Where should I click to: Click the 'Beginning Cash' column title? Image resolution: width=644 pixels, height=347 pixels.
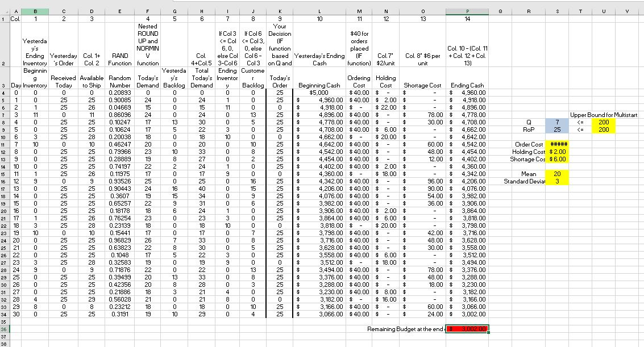click(x=319, y=78)
